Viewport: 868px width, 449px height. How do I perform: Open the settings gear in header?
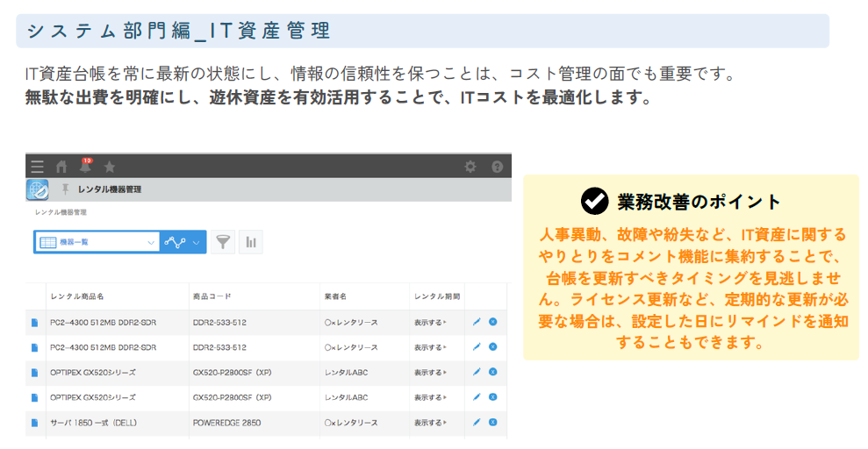[x=470, y=167]
